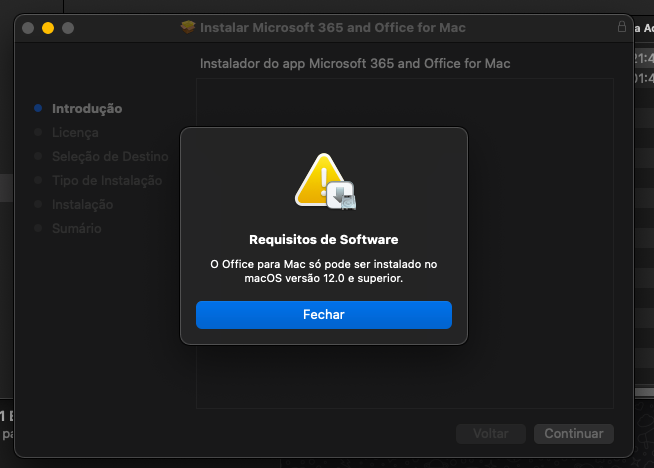Screen dimensions: 654x468
Task: Select the Licença step in sidebar
Action: [75, 132]
